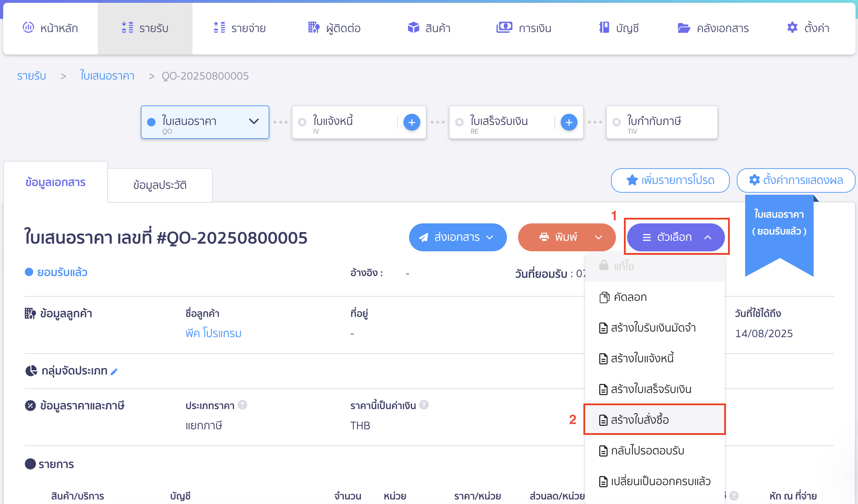Viewport: 858px width, 504px height.
Task: Click the คลังเอกสาร folder icon
Action: pyautogui.click(x=684, y=28)
